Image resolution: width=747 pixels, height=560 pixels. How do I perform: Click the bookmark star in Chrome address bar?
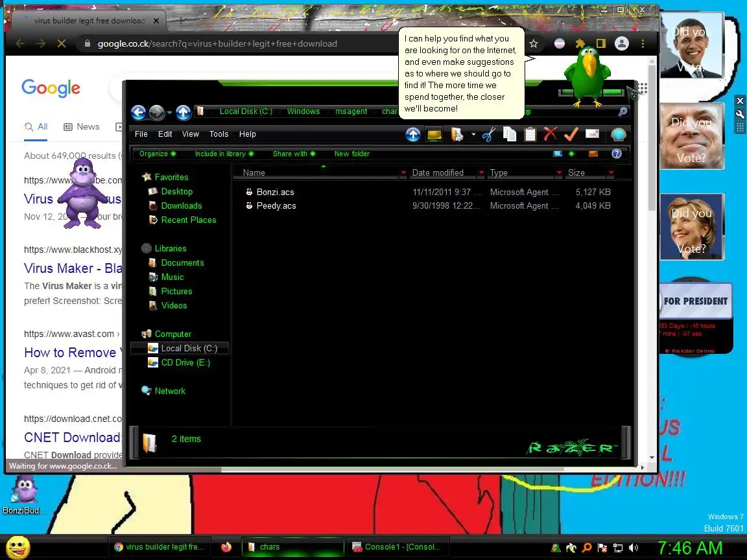tap(534, 44)
